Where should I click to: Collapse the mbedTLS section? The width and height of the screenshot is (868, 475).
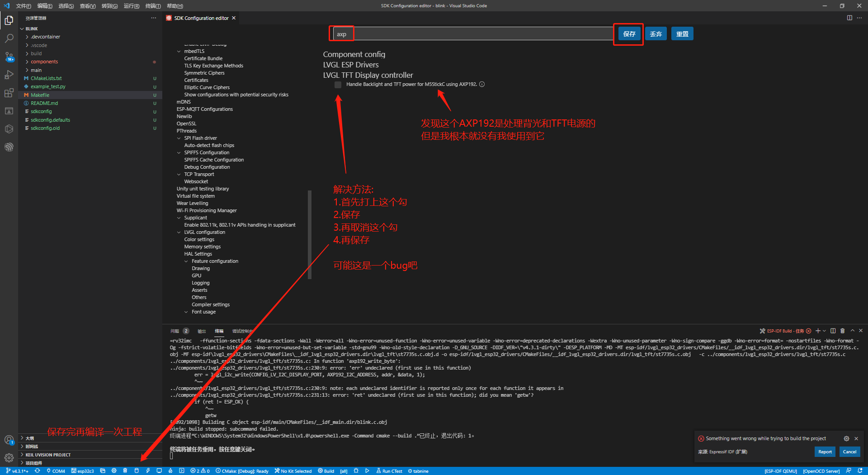pyautogui.click(x=179, y=51)
